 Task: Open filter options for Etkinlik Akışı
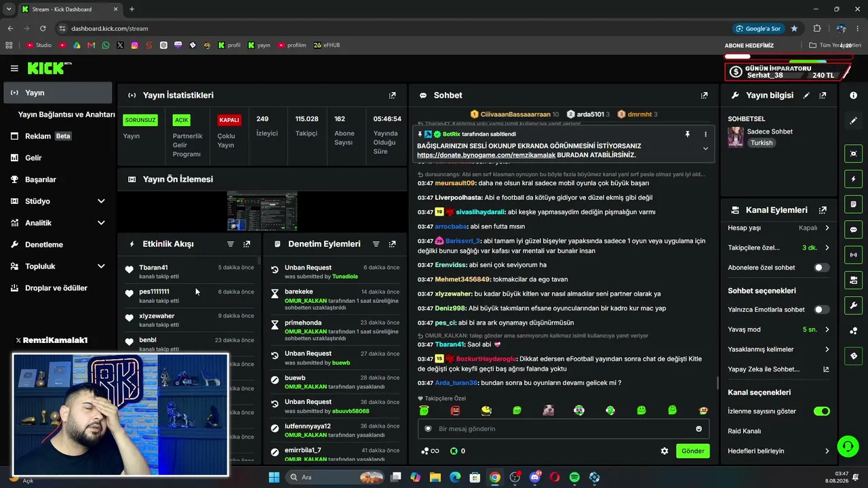click(231, 244)
